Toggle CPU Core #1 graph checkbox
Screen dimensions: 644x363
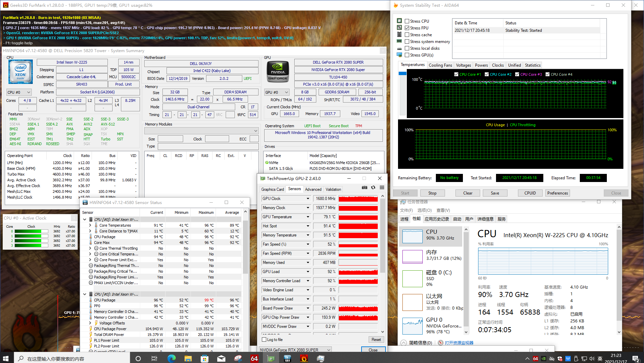tap(456, 74)
